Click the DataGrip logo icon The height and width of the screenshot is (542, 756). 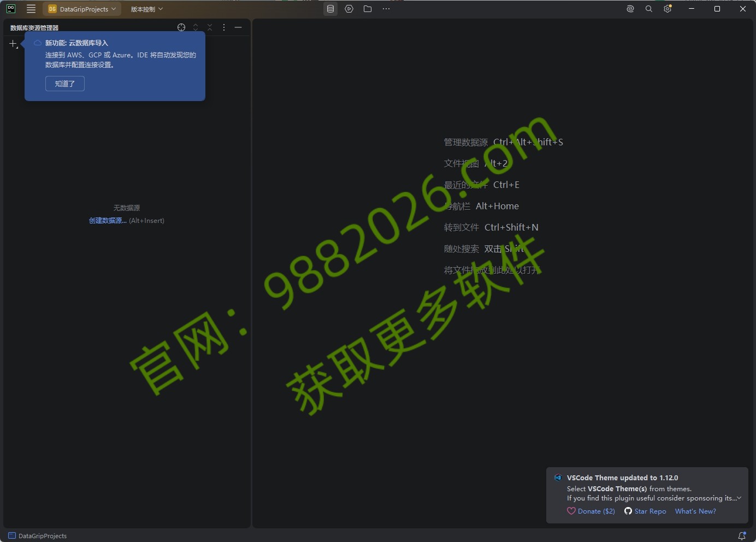(x=11, y=9)
